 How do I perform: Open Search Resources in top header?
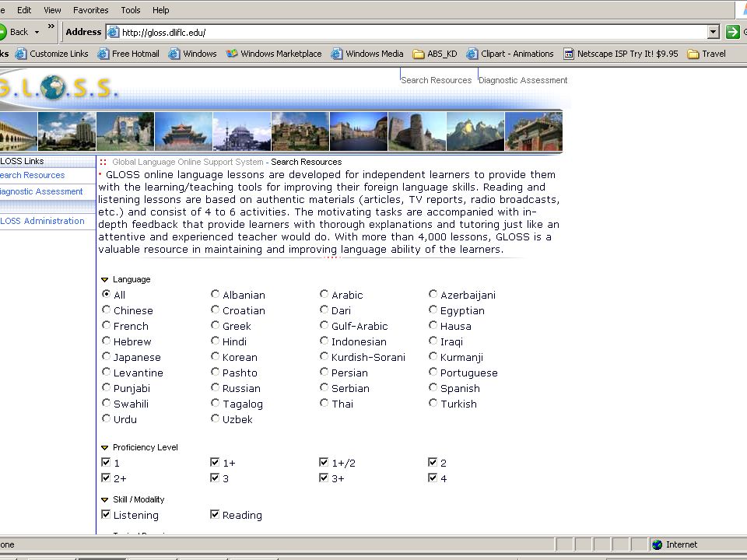437,80
